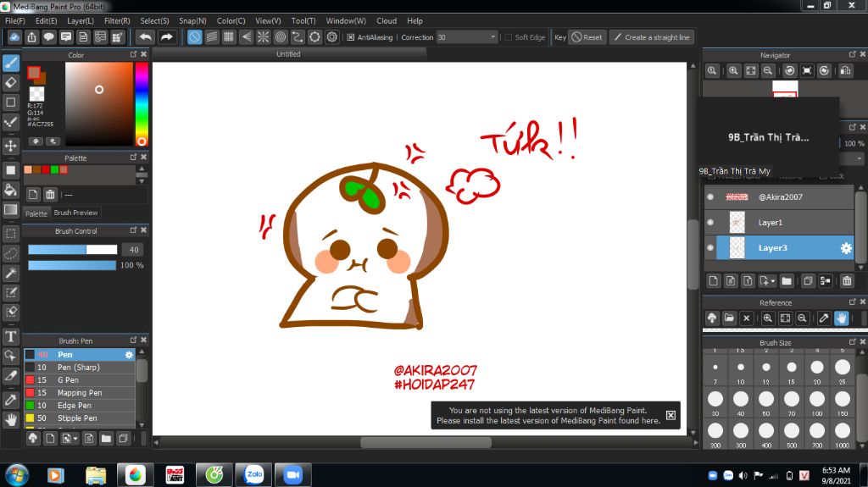The height and width of the screenshot is (487, 868).
Task: Enable the concentric circle snap
Action: [x=280, y=37]
